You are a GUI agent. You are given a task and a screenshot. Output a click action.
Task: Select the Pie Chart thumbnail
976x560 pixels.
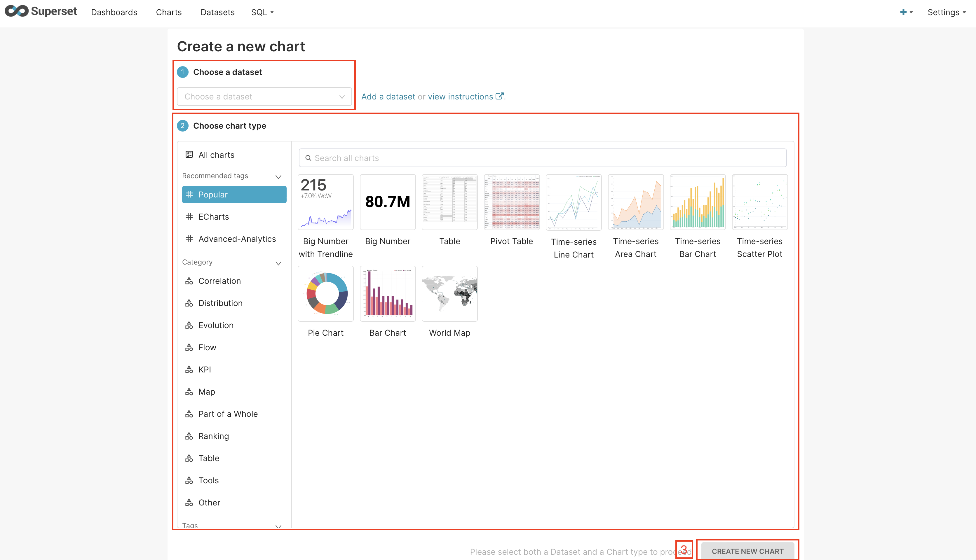(326, 294)
